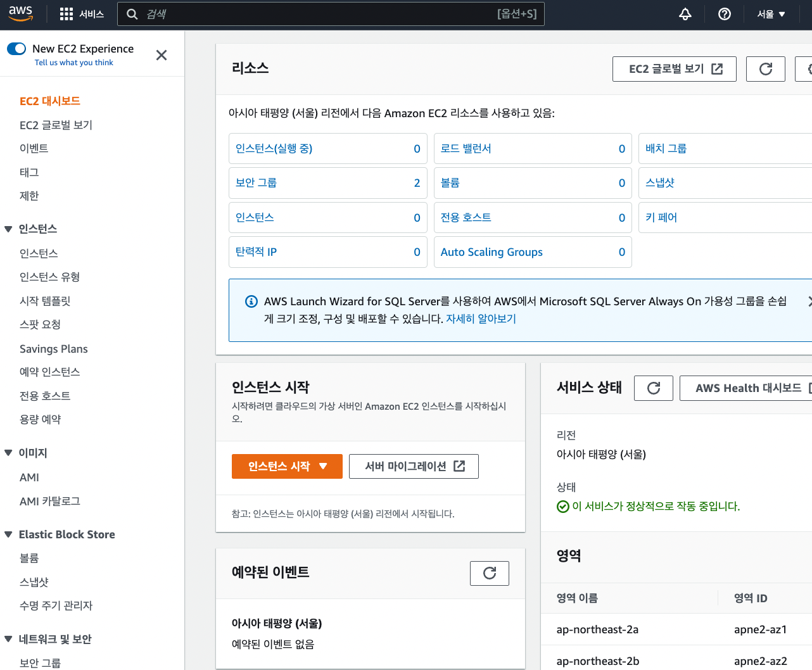Open 제한 in the sidebar

[29, 196]
